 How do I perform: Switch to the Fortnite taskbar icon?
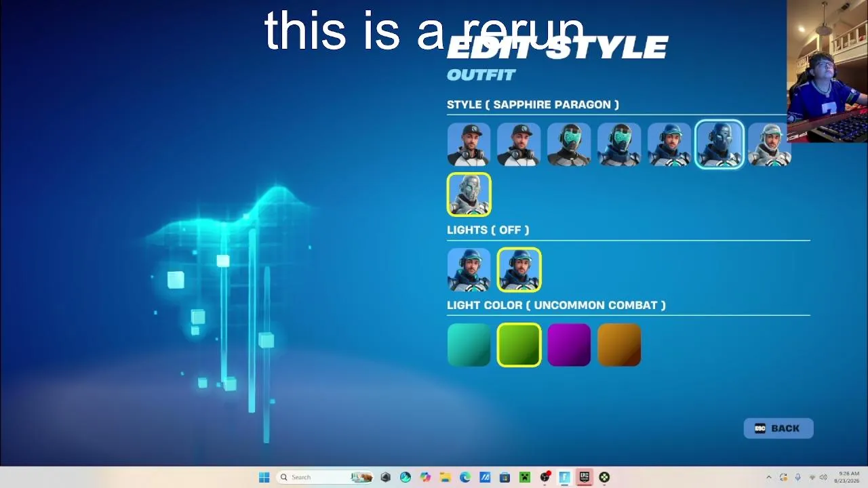coord(564,477)
